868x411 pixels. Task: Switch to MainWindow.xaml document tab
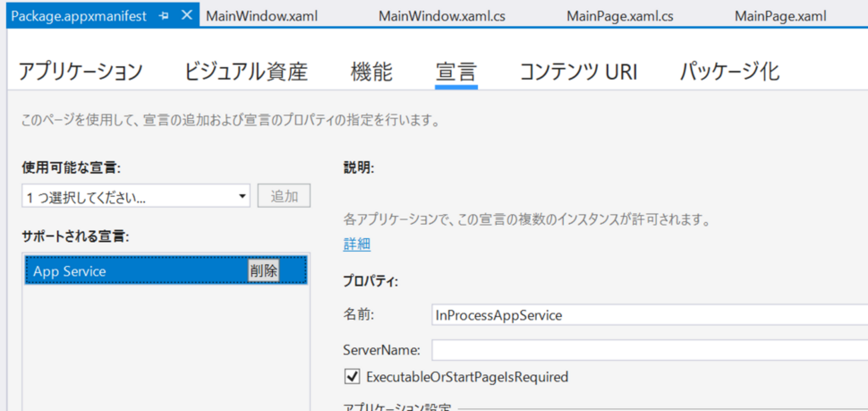point(262,16)
